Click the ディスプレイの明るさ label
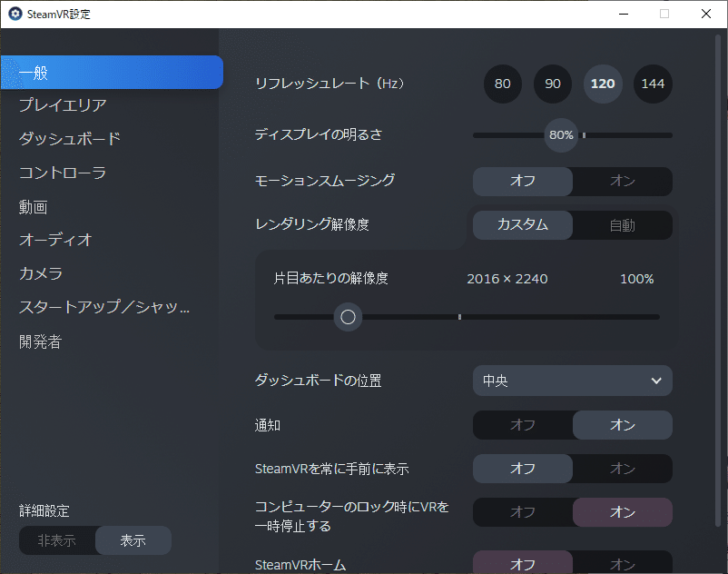 tap(319, 134)
